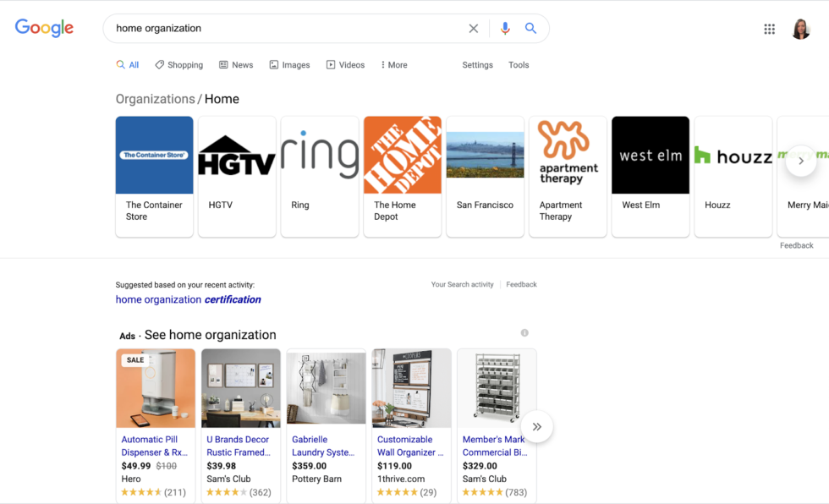Show more shopping ads with double arrow
829x504 pixels.
(x=536, y=426)
